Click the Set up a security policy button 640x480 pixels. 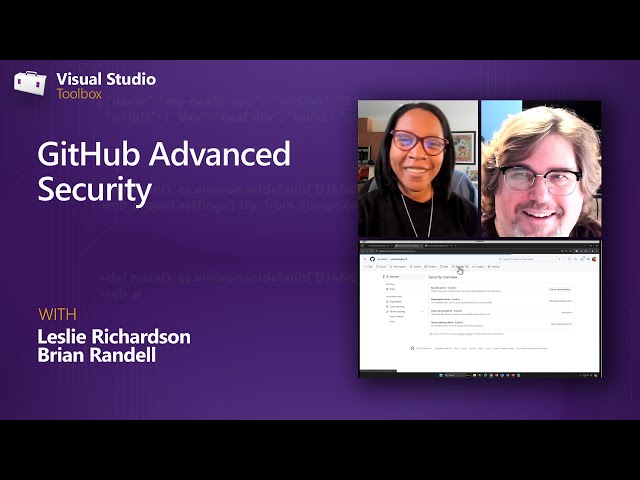(560, 289)
